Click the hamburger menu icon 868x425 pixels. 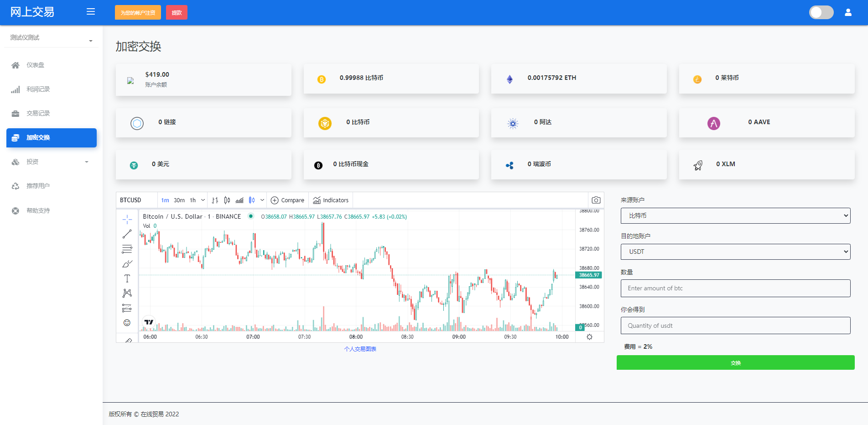(91, 12)
